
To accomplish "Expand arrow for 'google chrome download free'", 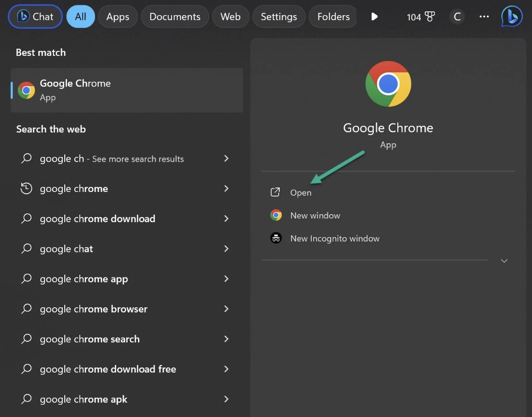I will pyautogui.click(x=226, y=369).
